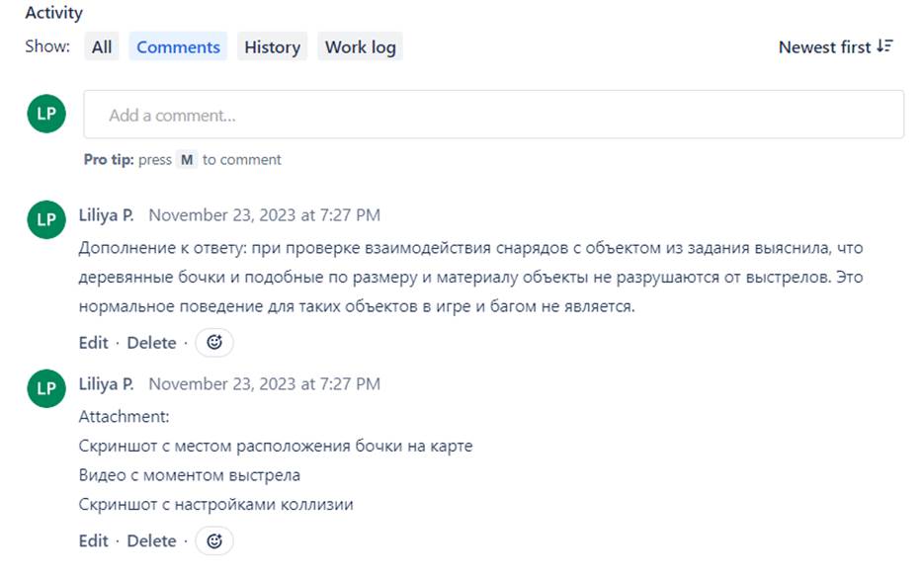
Task: Focus the "Add a comment..." field
Action: tap(493, 115)
